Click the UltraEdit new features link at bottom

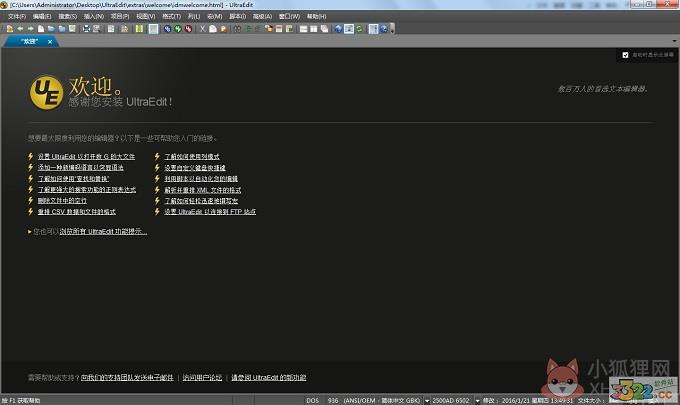268,378
